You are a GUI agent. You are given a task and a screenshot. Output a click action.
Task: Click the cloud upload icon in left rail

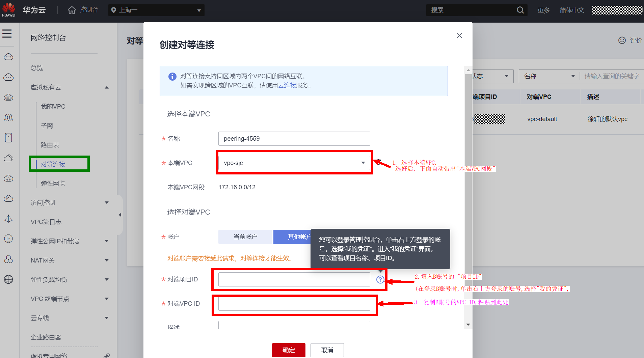coord(8,178)
